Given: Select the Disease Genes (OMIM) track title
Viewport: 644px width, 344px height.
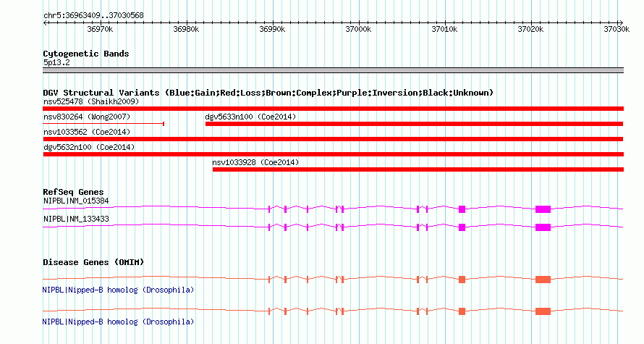Looking at the screenshot, I should point(93,262).
